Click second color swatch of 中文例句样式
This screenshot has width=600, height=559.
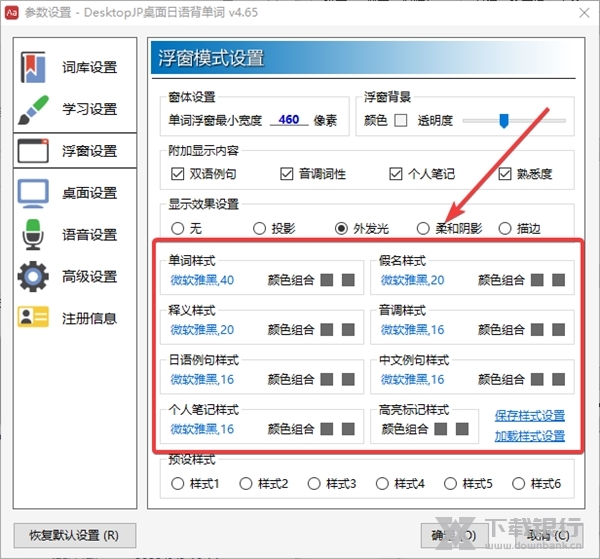(559, 379)
